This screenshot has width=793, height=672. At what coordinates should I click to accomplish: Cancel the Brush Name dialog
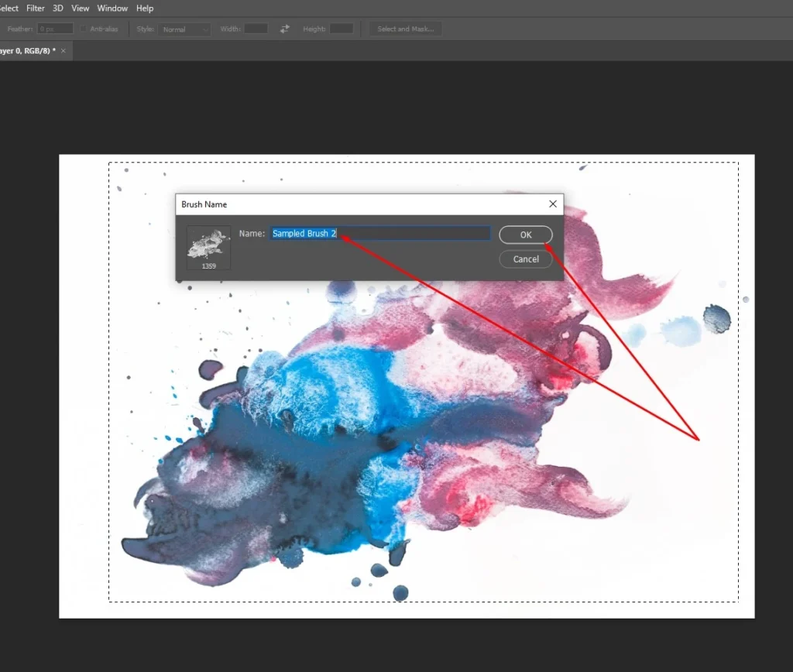[x=526, y=259]
